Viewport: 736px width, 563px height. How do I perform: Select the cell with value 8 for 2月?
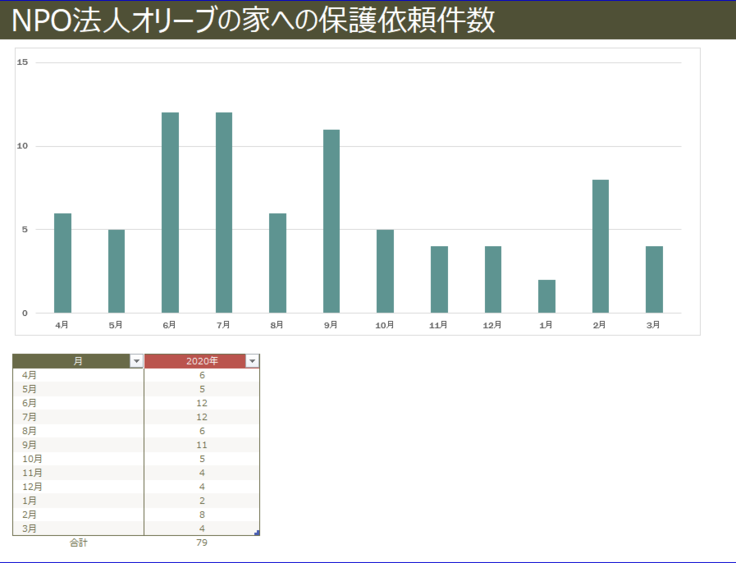[x=202, y=514]
